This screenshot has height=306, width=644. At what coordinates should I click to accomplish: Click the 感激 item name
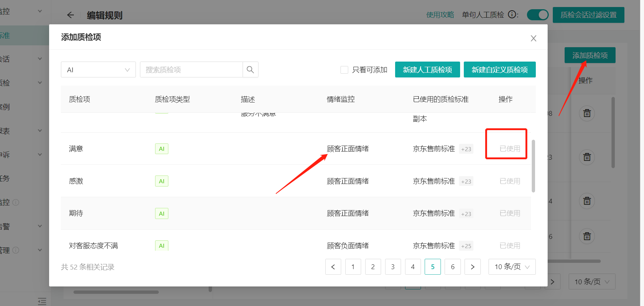76,181
